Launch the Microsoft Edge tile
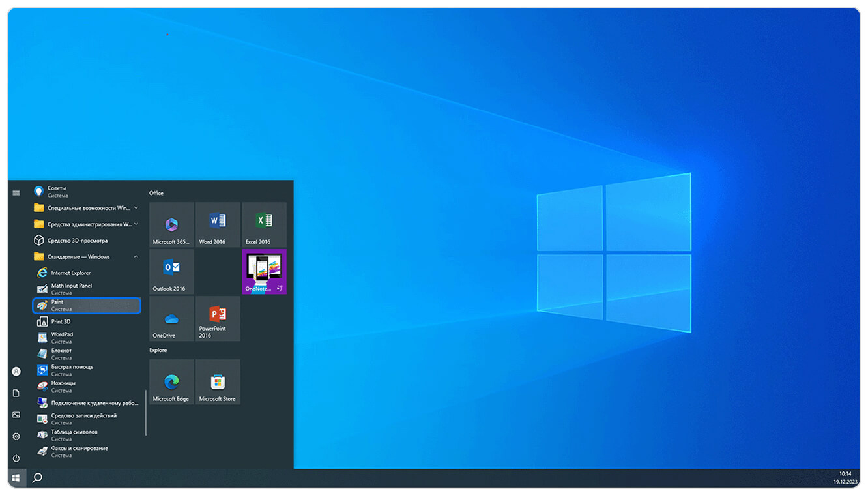 click(171, 381)
